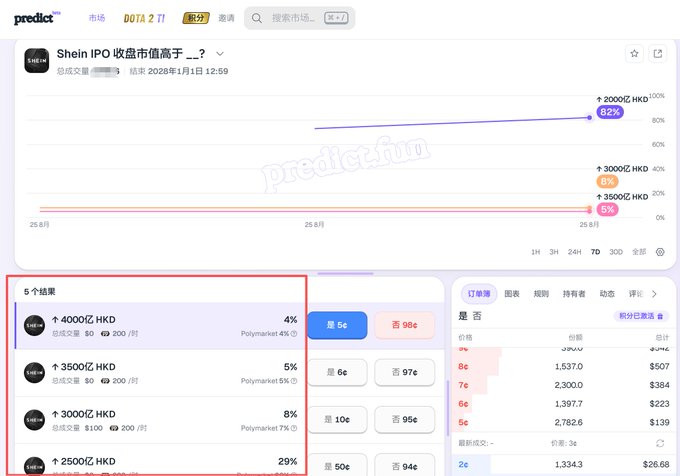680x476 pixels.
Task: Buy 否 98¢ on 4000亿 HKD
Action: [x=405, y=325]
